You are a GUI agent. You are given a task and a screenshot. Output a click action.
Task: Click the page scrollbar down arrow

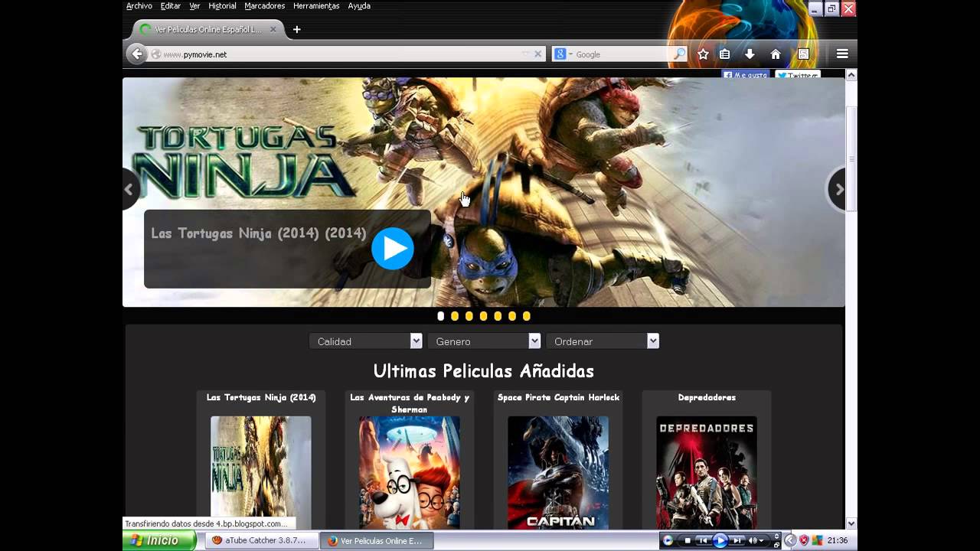pyautogui.click(x=851, y=523)
